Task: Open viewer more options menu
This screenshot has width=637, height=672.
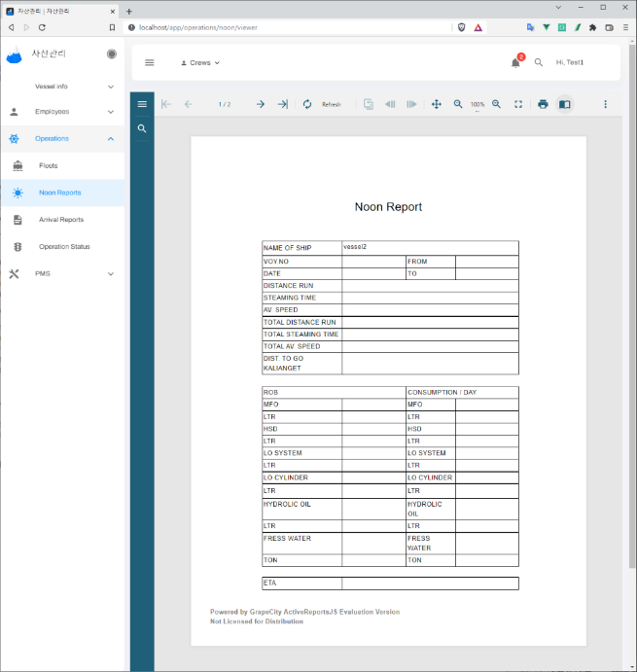Action: [605, 104]
